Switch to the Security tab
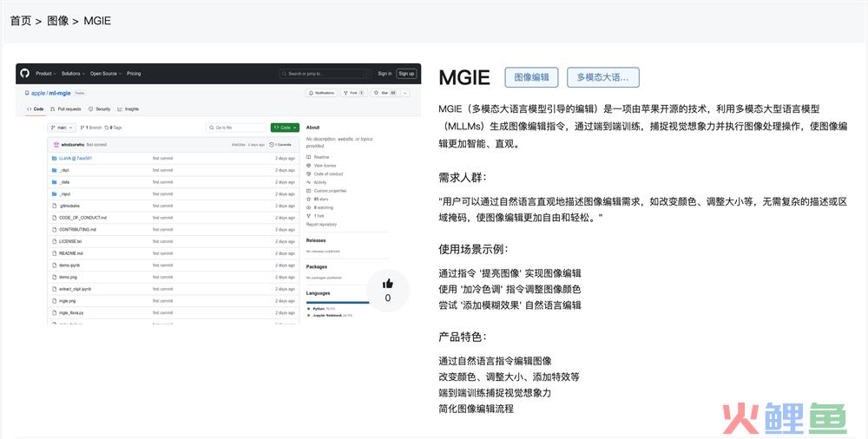The width and height of the screenshot is (868, 439). 100,109
